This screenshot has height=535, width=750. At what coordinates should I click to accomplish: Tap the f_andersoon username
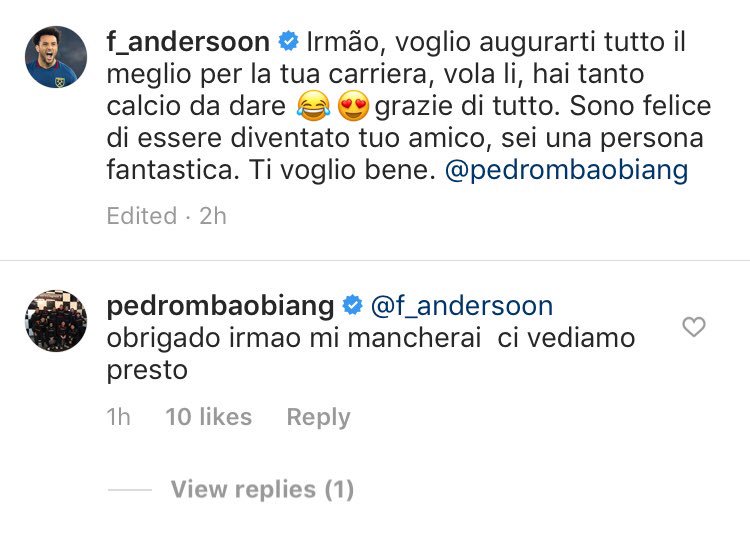(188, 42)
